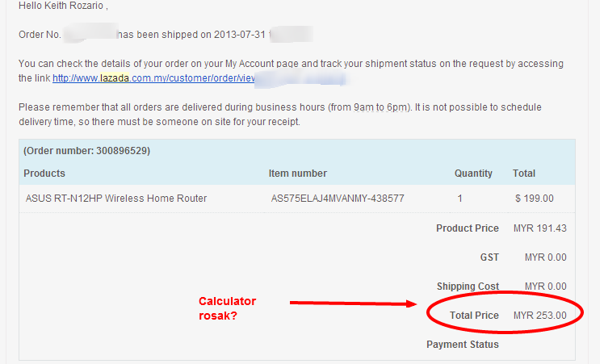This screenshot has width=604, height=364.
Task: Click the MYR 191.43 amount
Action: [x=540, y=228]
